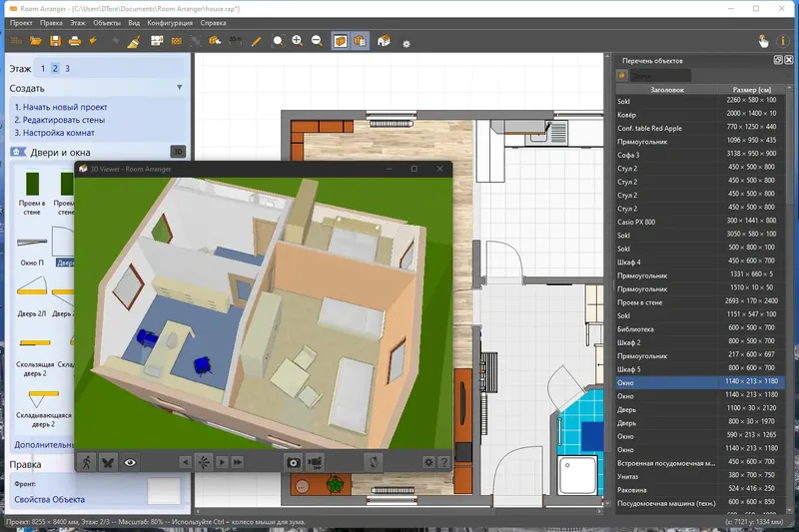This screenshot has width=799, height=532.
Task: Open the Вид menu
Action: (x=134, y=23)
